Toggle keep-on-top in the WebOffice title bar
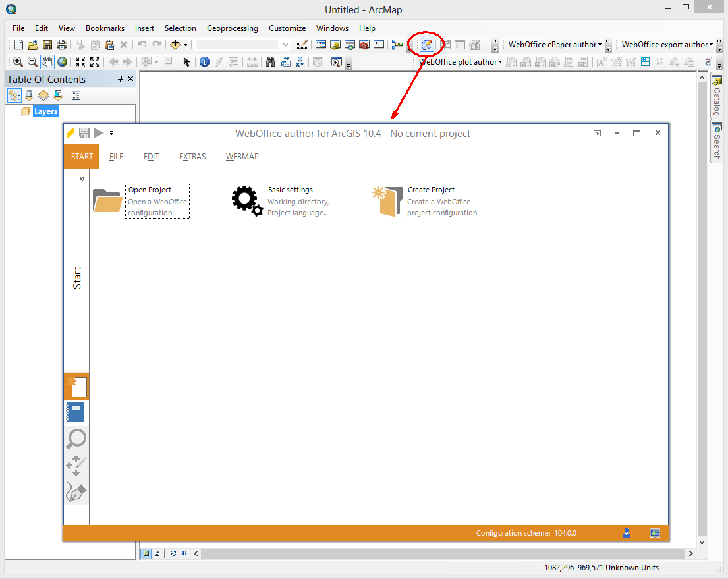 [x=597, y=132]
